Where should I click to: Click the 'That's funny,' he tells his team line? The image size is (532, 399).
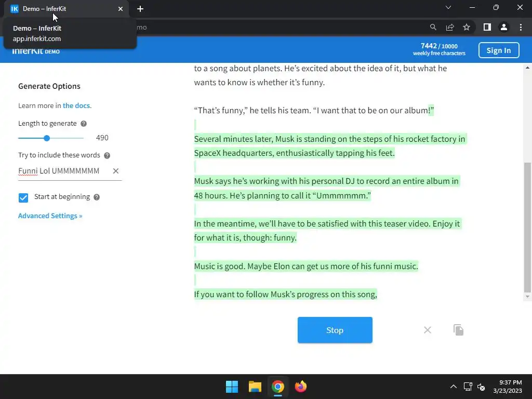tap(314, 110)
